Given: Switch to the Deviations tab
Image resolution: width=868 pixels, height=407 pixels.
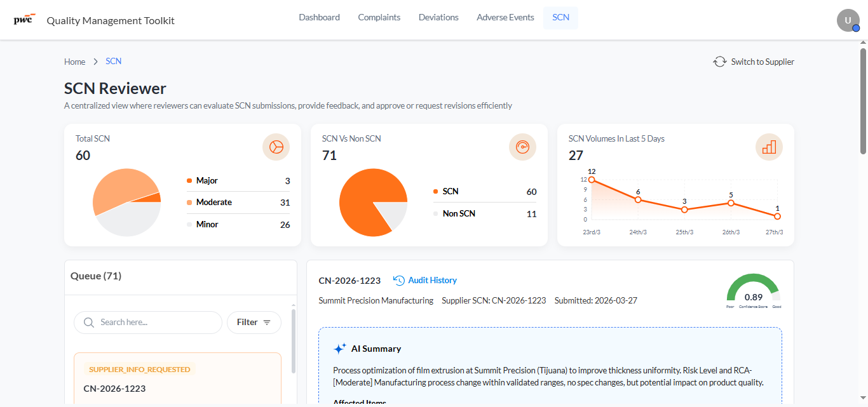Looking at the screenshot, I should (438, 18).
